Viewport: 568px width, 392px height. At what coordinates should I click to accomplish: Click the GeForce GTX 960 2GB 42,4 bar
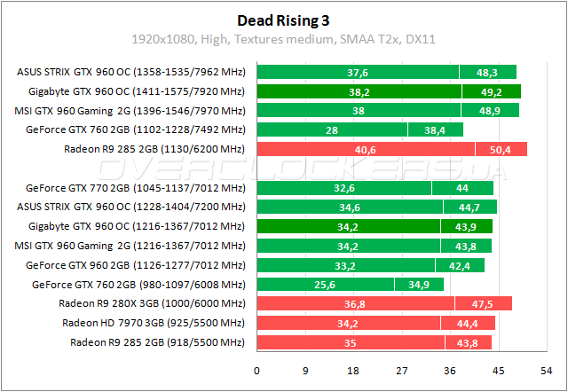coord(460,265)
